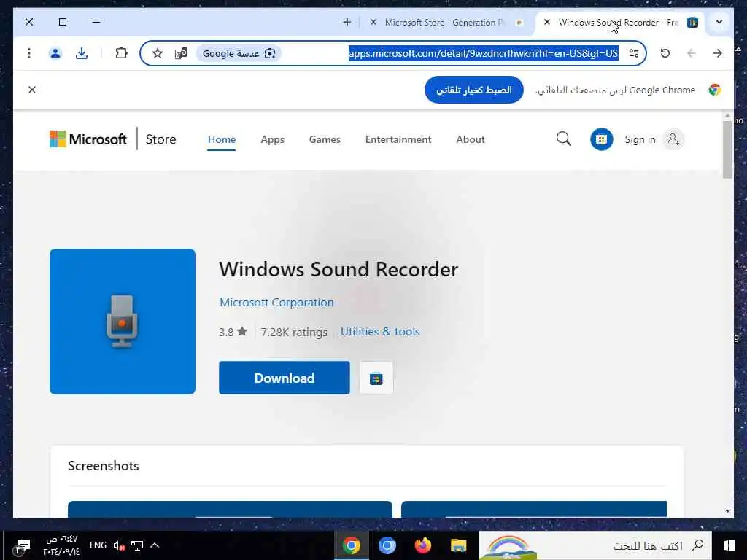Click the sign-in person avatar icon

point(673,139)
